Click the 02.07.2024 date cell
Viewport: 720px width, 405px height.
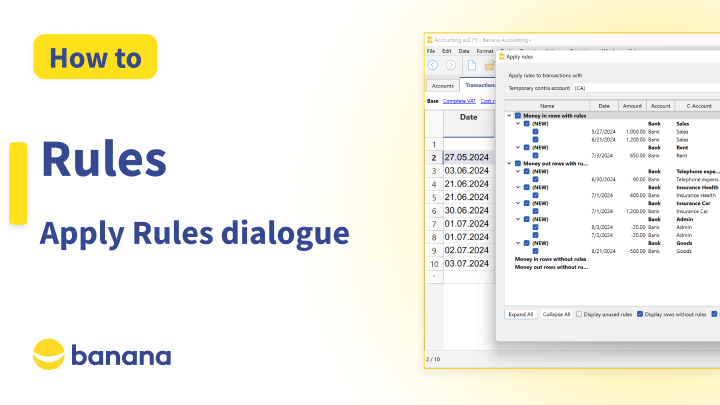coord(468,250)
